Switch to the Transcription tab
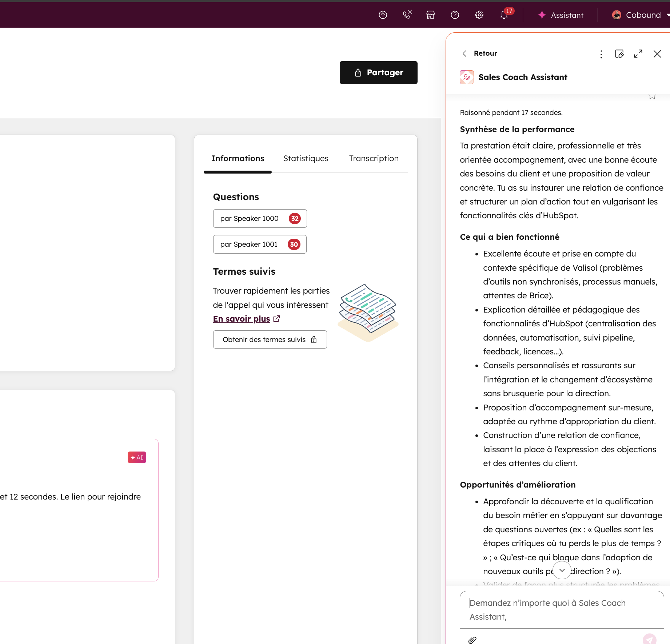Viewport: 670px width, 644px height. click(374, 159)
